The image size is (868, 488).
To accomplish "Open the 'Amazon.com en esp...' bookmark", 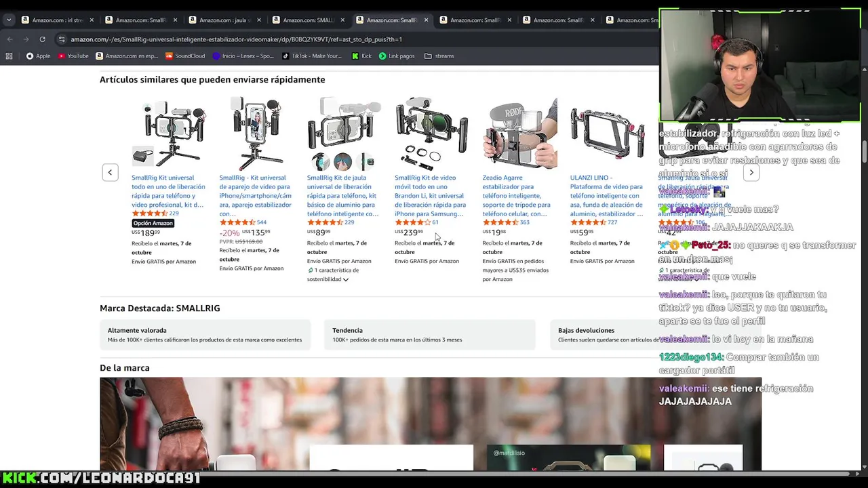I will point(127,56).
